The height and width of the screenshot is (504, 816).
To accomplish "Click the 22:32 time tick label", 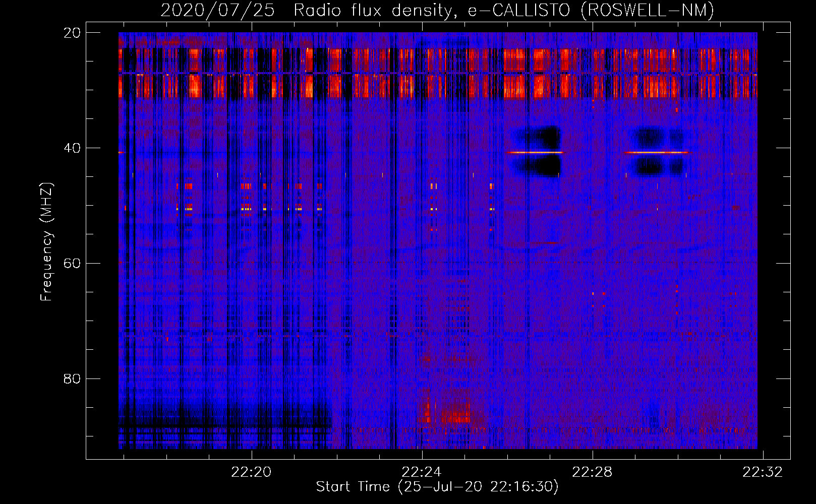I will coord(763,472).
